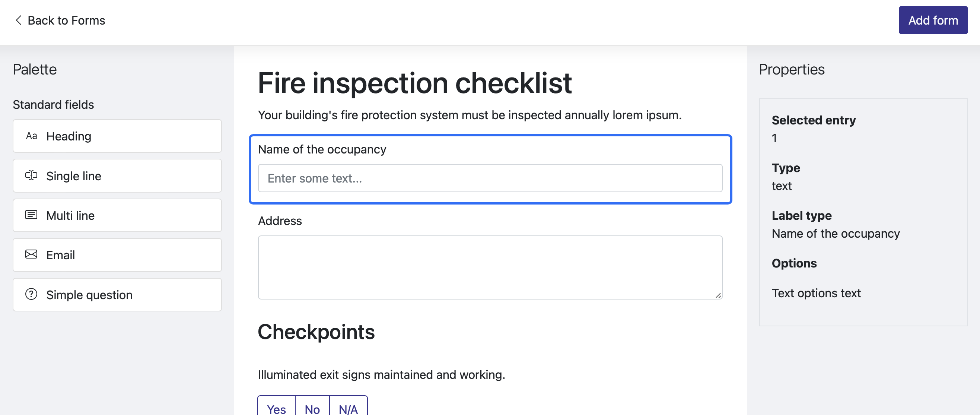The height and width of the screenshot is (415, 980).
Task: Focus the Address multi-line text area
Action: tap(490, 267)
